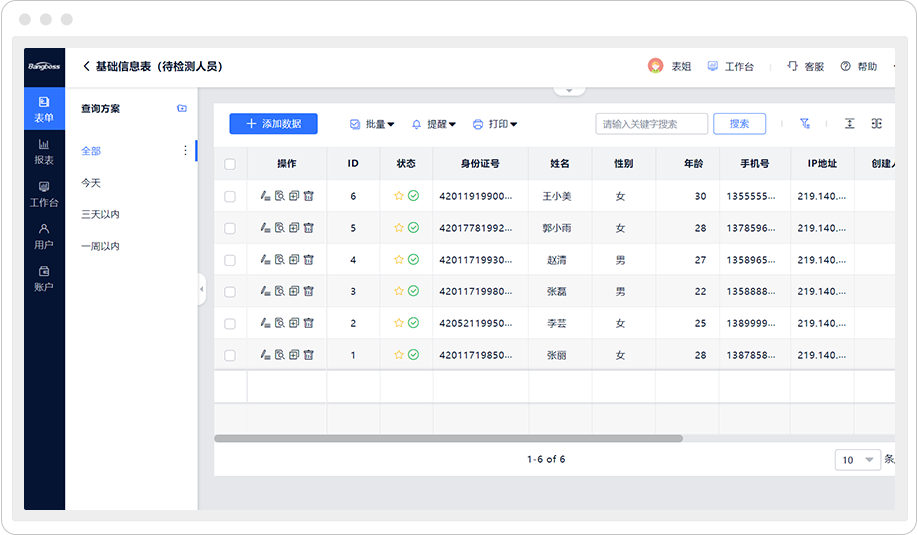Screen dimensions: 918x535
Task: Open 用户 in the left sidebar
Action: point(44,236)
